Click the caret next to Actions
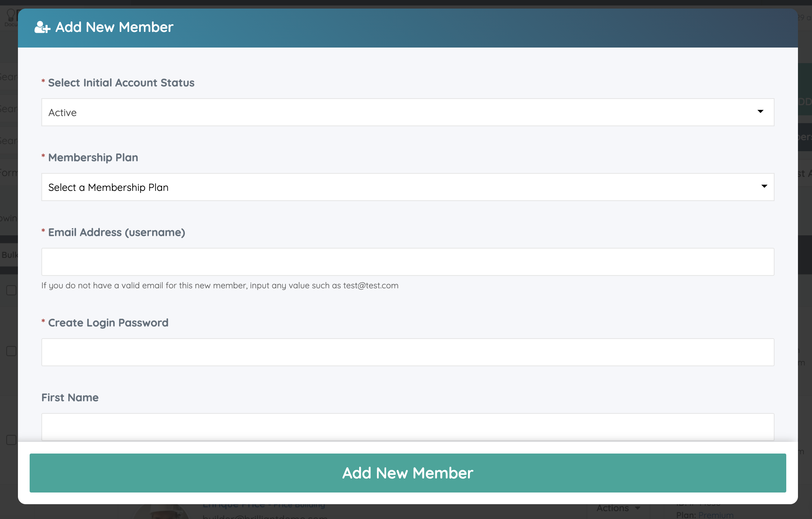Image resolution: width=812 pixels, height=519 pixels. 638,508
